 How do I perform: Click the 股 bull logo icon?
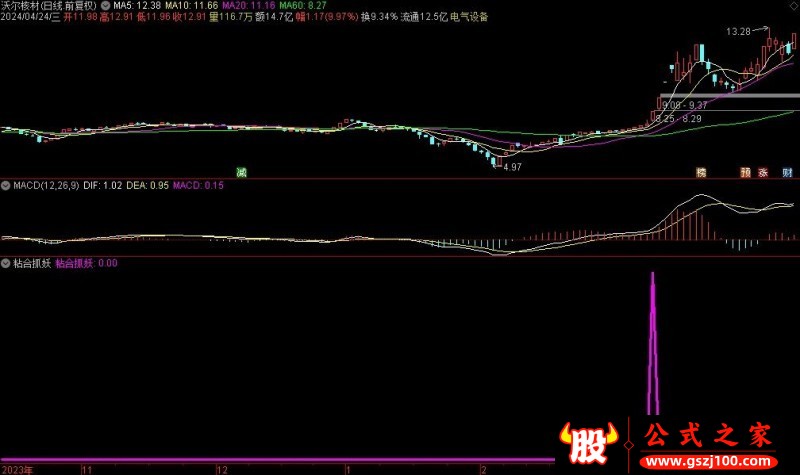click(587, 439)
